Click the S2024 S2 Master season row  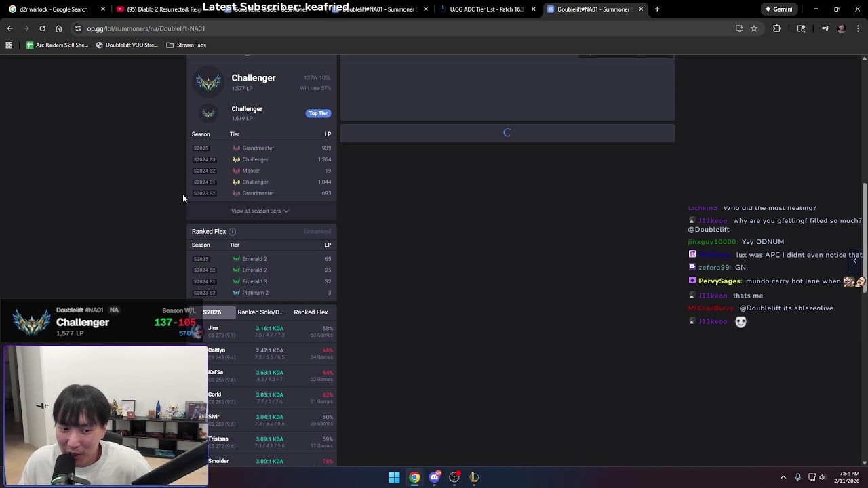262,171
